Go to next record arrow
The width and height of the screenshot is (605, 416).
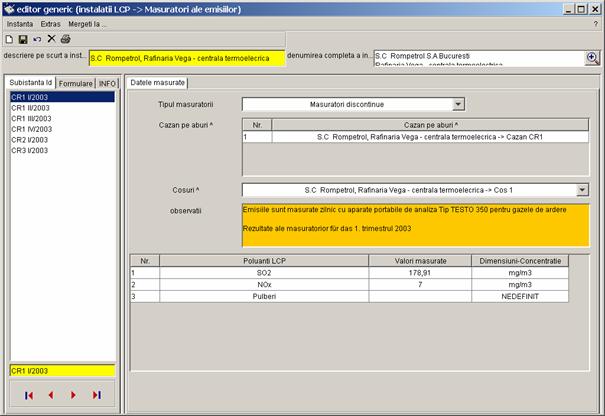73,395
